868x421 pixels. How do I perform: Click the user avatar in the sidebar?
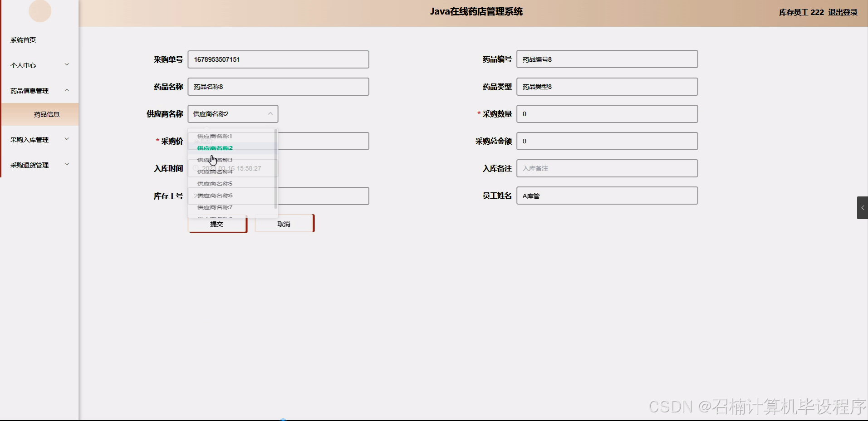pyautogui.click(x=40, y=11)
